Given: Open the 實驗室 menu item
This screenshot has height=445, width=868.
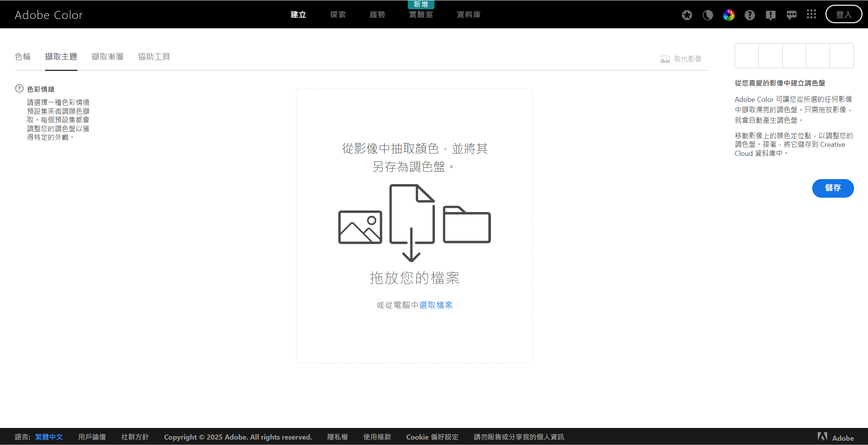Looking at the screenshot, I should 421,15.
